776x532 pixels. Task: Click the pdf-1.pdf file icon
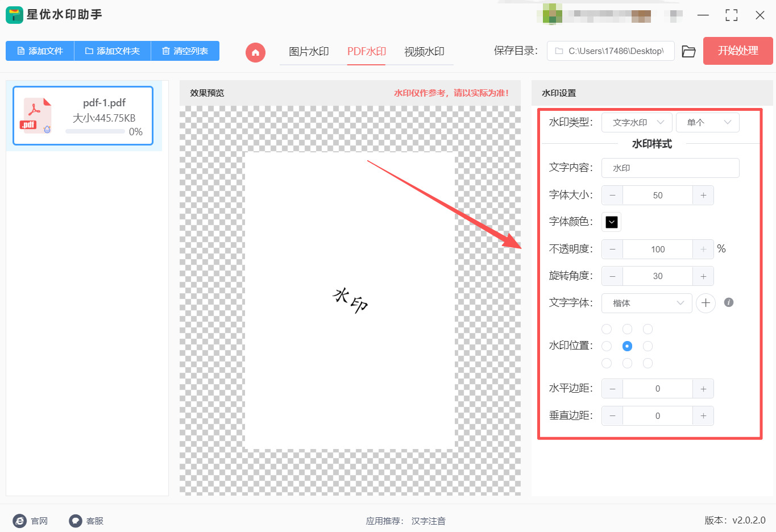coord(37,115)
